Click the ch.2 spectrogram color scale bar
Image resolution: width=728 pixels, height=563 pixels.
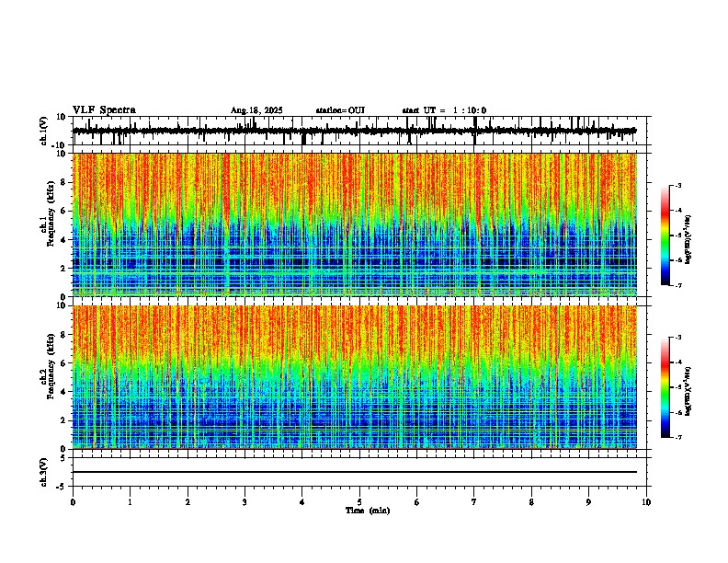click(x=665, y=387)
